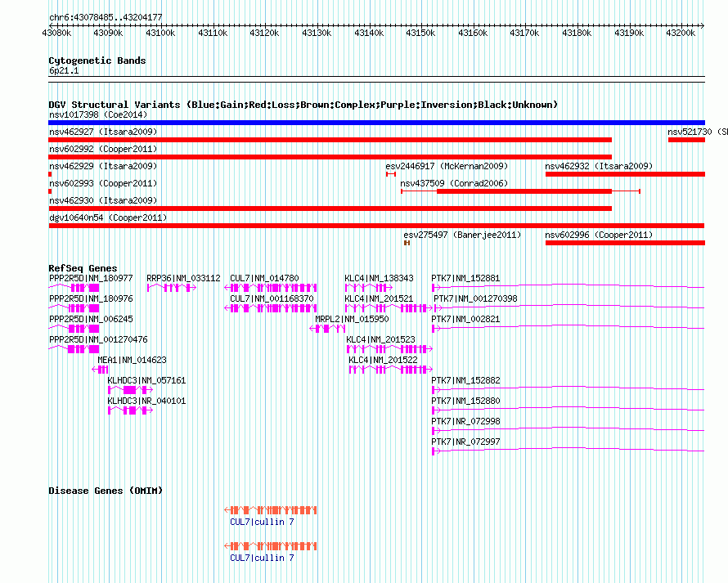Image resolution: width=728 pixels, height=583 pixels.
Task: Select the KLHDC3|NM_057161 gene glyph
Action: point(130,390)
